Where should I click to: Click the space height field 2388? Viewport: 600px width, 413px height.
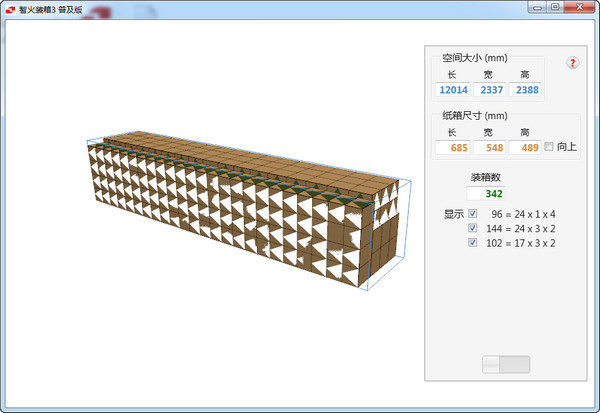coord(525,90)
